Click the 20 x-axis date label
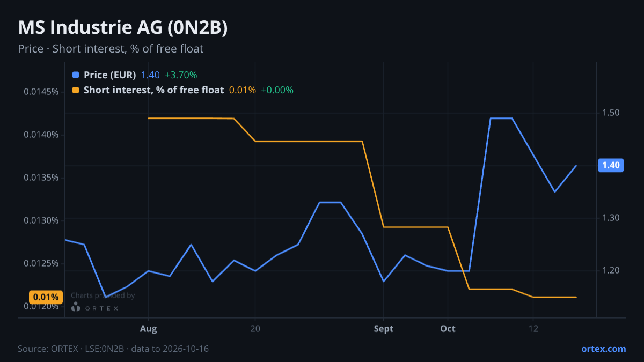The image size is (644, 362). 255,328
